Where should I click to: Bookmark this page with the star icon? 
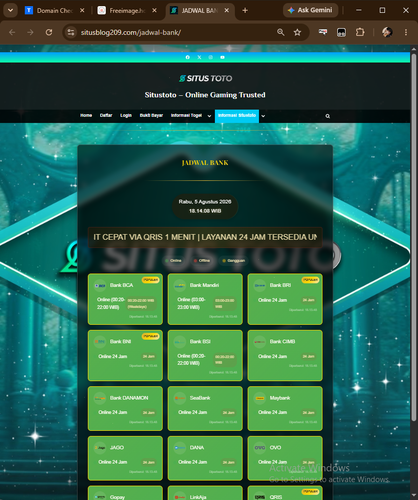click(297, 32)
